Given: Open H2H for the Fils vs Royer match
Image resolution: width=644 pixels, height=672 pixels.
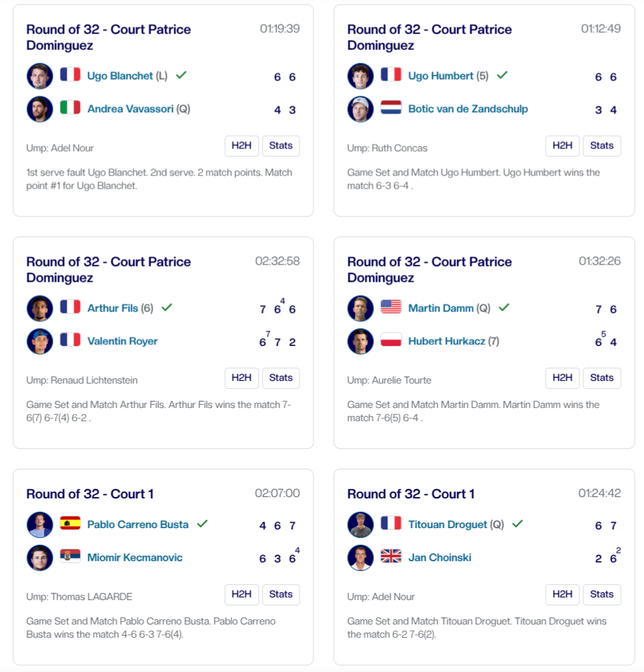Looking at the screenshot, I should point(241,378).
